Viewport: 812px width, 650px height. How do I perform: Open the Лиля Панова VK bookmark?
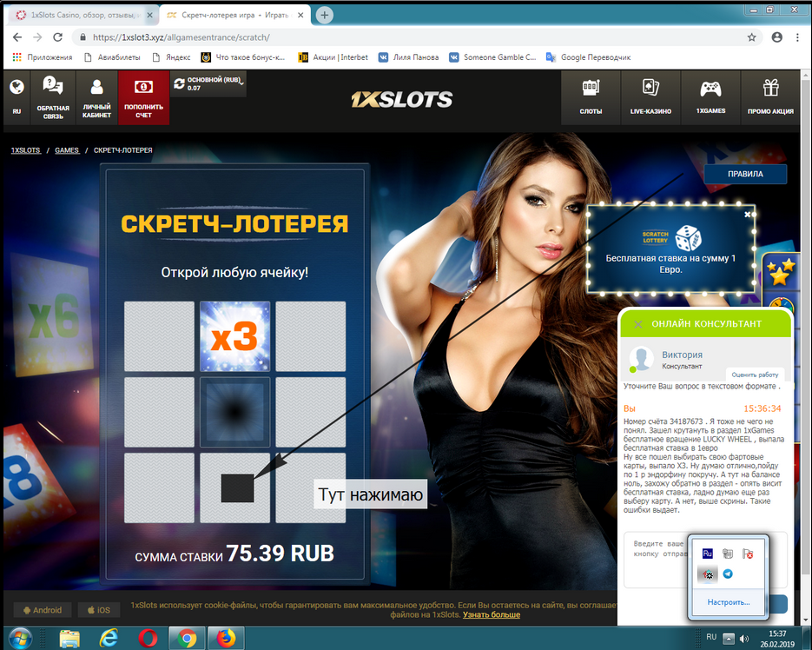pos(408,57)
